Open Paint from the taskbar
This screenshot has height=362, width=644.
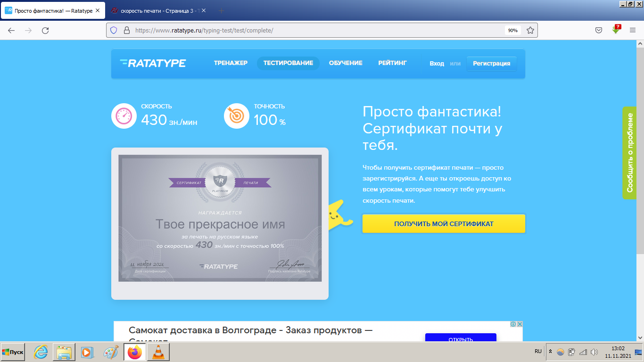pyautogui.click(x=112, y=352)
